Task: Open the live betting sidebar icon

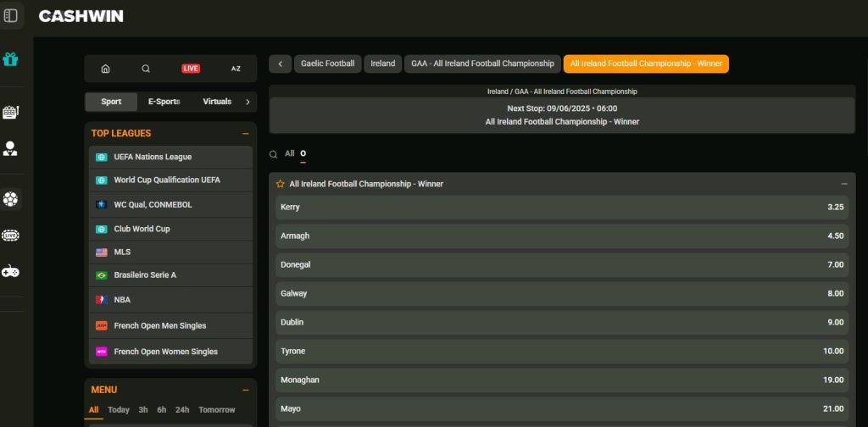Action: (x=10, y=235)
